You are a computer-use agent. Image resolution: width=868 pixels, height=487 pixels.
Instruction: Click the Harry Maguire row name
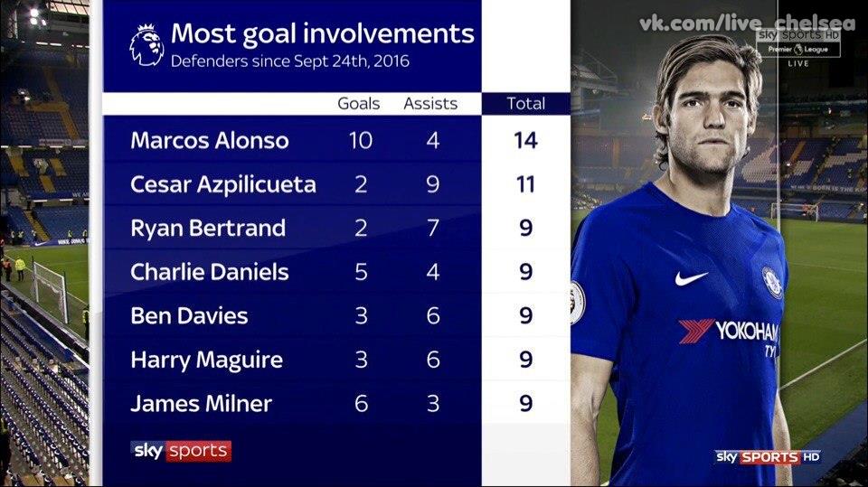point(206,361)
